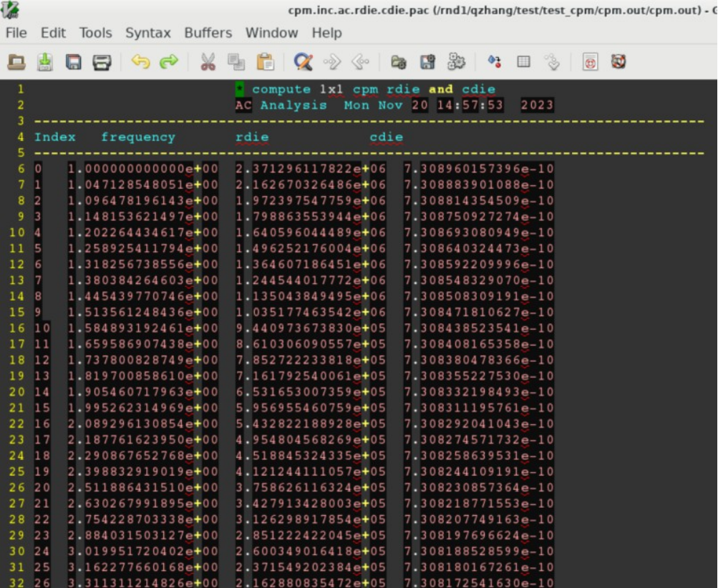Click rdie value 5.956955460759e+05
The width and height of the screenshot is (718, 588).
click(311, 408)
